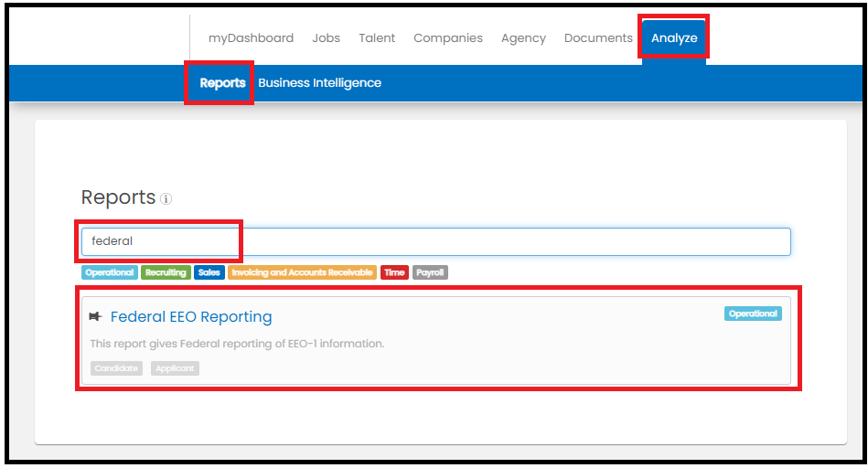Image resolution: width=868 pixels, height=468 pixels.
Task: Switch to the Talent tab
Action: click(377, 38)
